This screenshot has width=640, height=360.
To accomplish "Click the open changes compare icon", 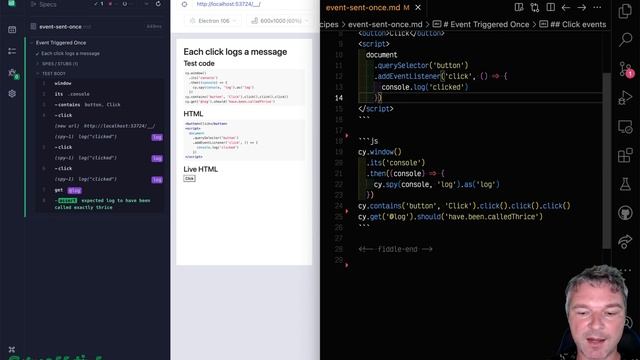I will click(x=535, y=7).
